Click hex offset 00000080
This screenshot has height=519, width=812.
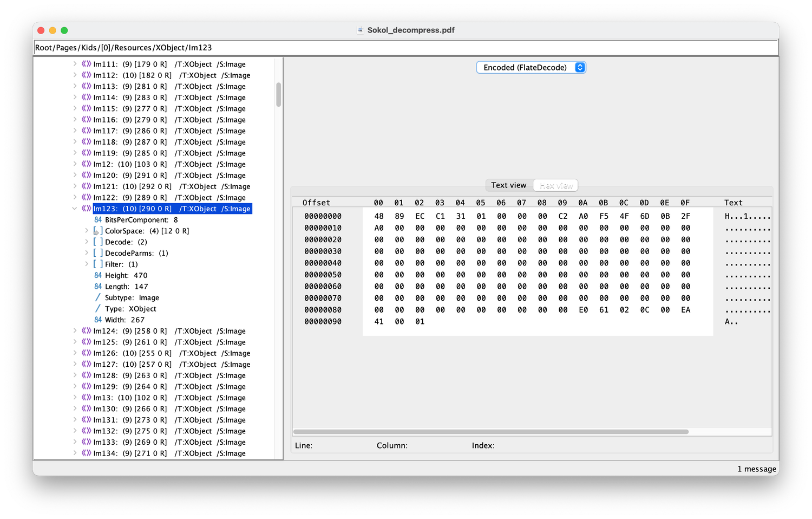click(x=323, y=310)
